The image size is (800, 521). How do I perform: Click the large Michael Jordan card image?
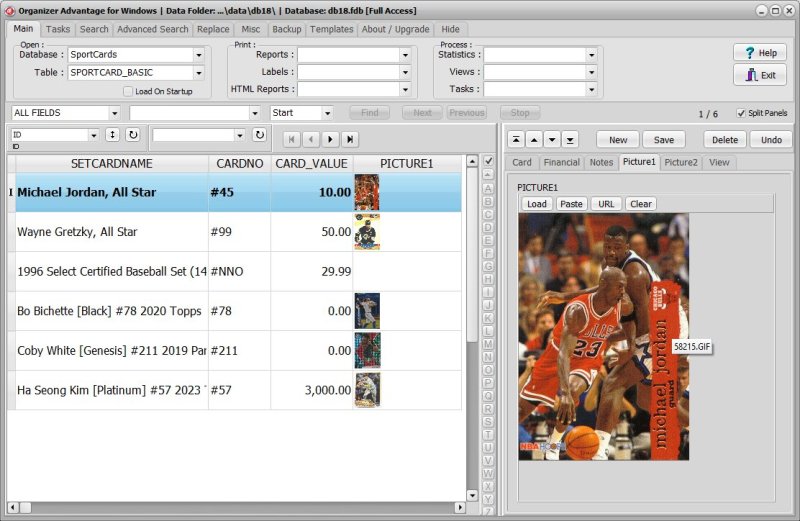pyautogui.click(x=604, y=337)
